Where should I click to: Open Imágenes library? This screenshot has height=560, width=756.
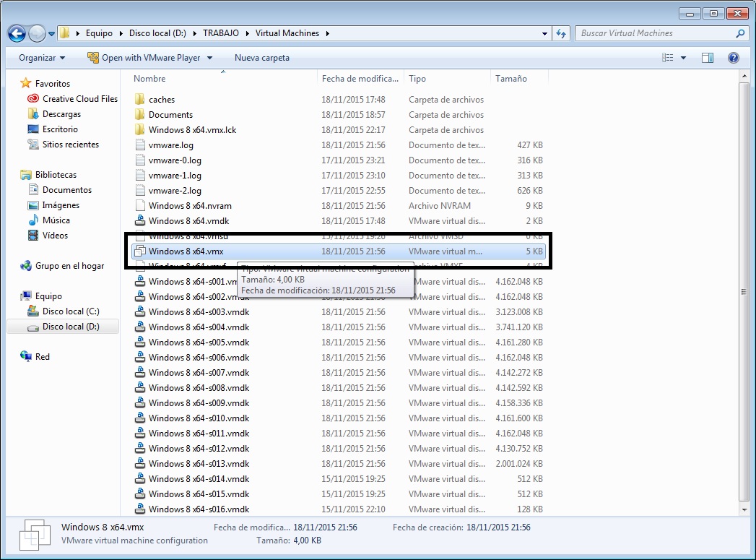tap(53, 205)
